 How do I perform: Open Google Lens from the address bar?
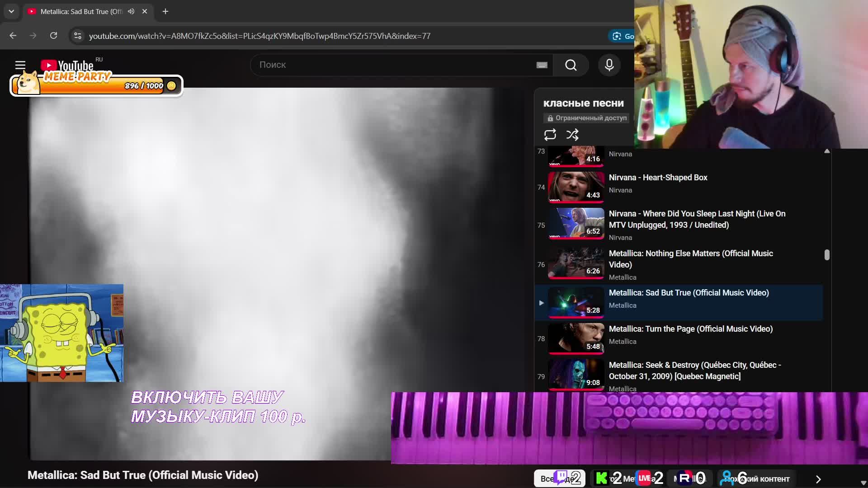click(x=623, y=36)
